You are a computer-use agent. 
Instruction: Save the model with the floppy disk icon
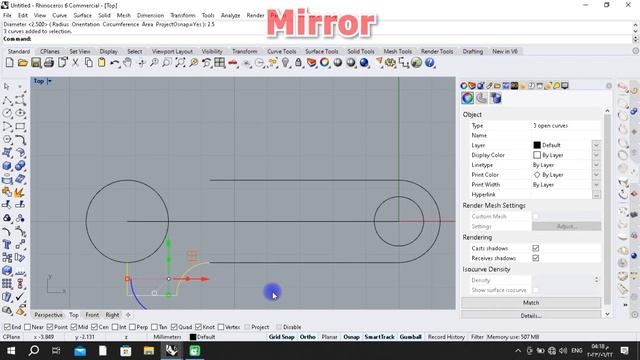pyautogui.click(x=36, y=62)
